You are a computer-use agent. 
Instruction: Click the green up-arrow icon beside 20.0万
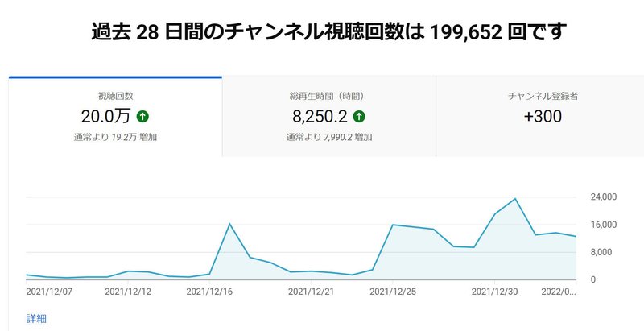(142, 117)
